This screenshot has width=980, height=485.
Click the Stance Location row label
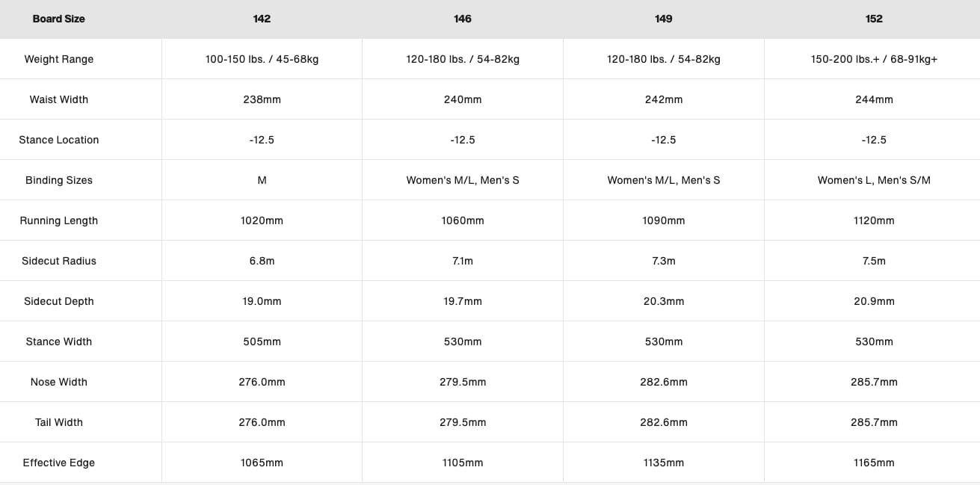click(x=59, y=140)
